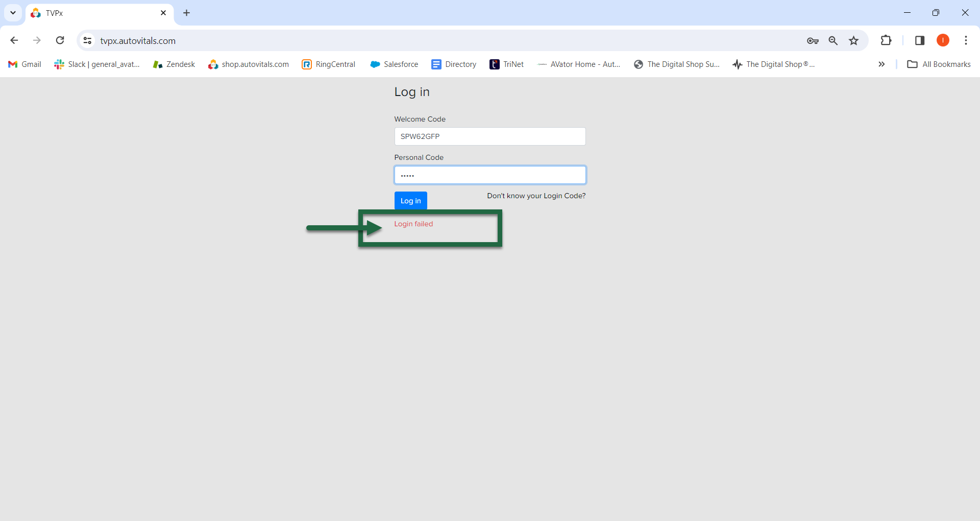The height and width of the screenshot is (521, 980).
Task: Open the Slack general_avat bookmark
Action: coord(97,64)
